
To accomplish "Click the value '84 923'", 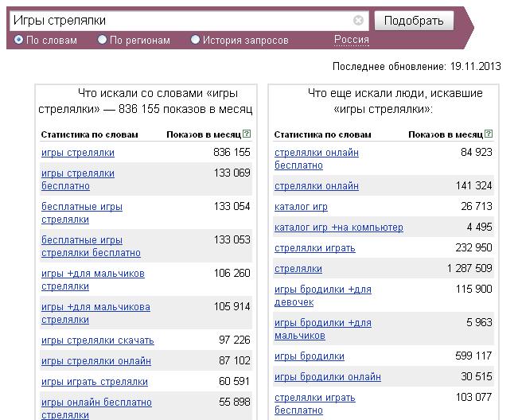I will 477,152.
